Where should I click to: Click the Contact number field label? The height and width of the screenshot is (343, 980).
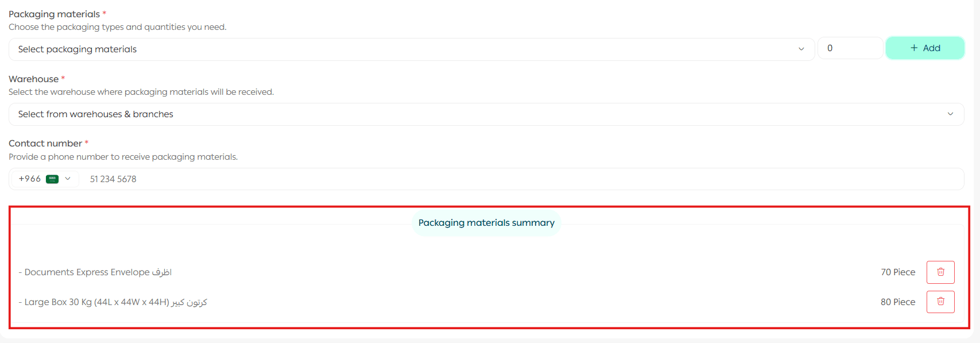(45, 144)
